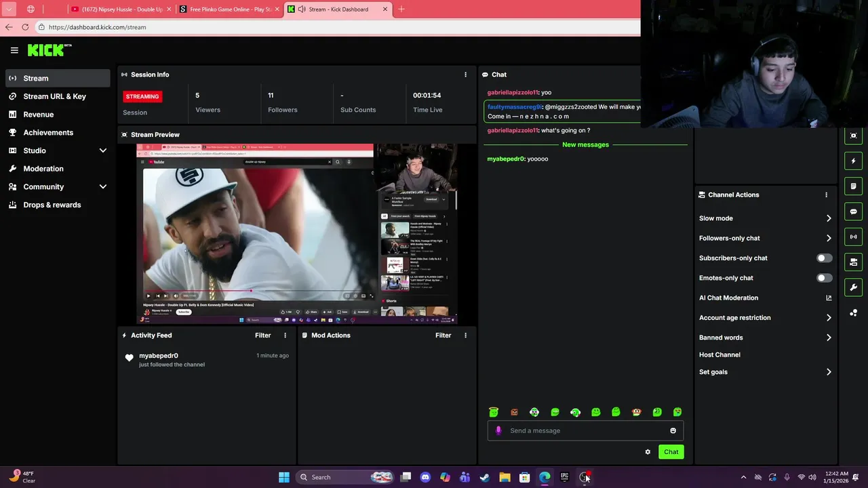Viewport: 868px width, 488px height.
Task: Open AI Chat Moderation external link icon
Action: 829,298
